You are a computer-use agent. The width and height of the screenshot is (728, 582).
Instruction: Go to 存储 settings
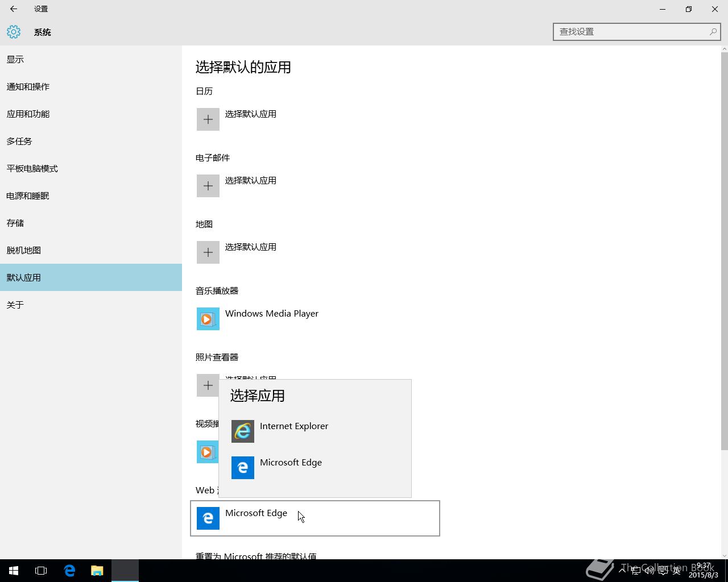pyautogui.click(x=91, y=223)
